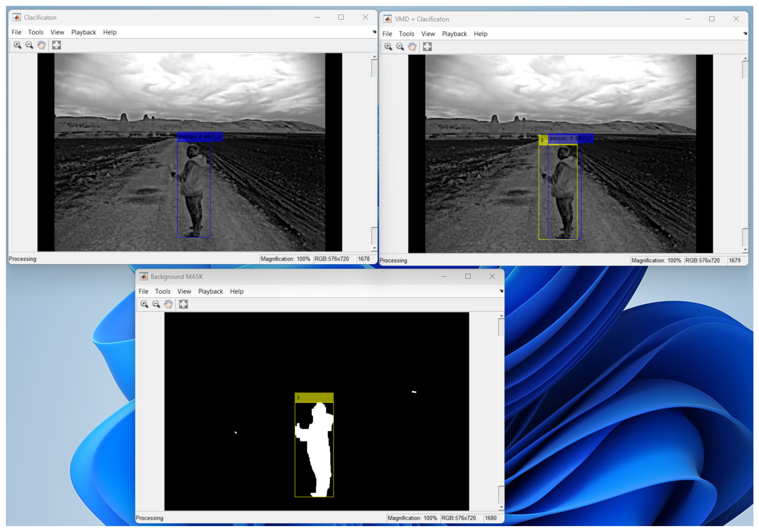Open File menu in Background MASK window
This screenshot has height=532, width=759.
click(x=143, y=291)
